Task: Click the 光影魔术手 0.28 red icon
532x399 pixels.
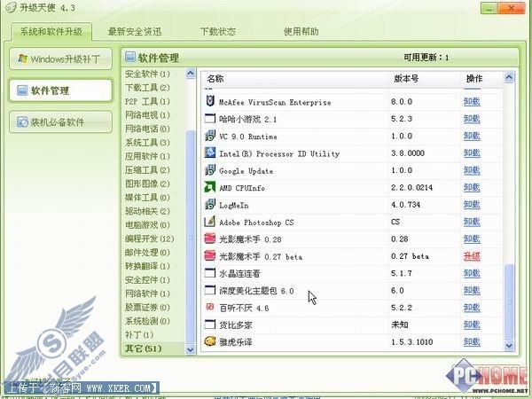Action: point(210,239)
